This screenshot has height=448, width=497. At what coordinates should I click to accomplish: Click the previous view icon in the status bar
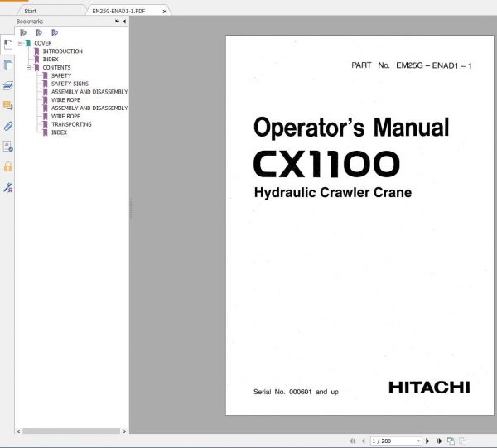[451, 441]
